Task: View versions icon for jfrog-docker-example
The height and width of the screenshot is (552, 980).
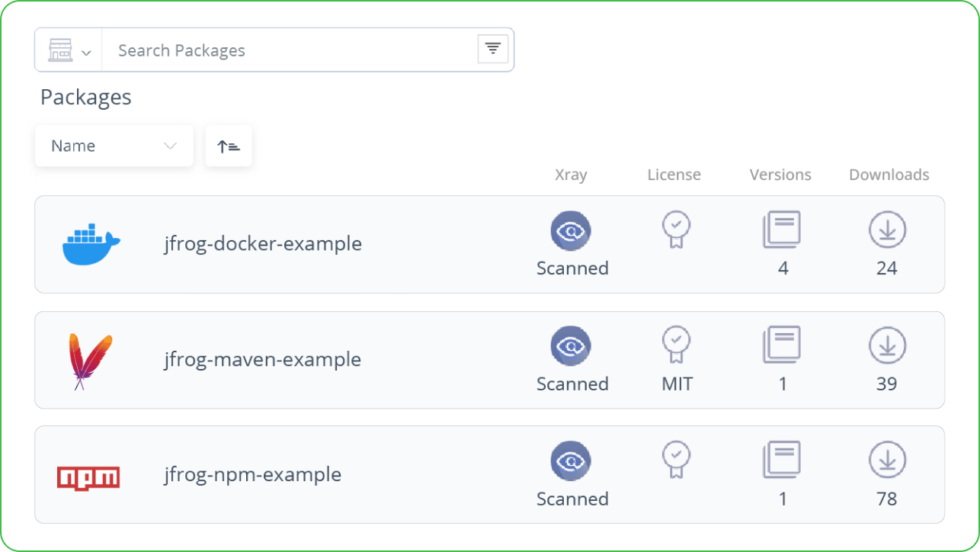Action: (781, 229)
